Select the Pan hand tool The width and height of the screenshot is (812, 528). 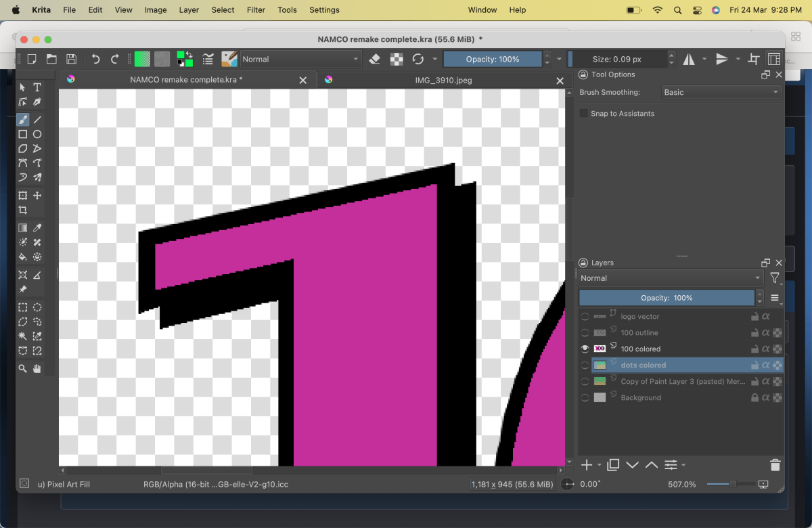click(x=37, y=368)
